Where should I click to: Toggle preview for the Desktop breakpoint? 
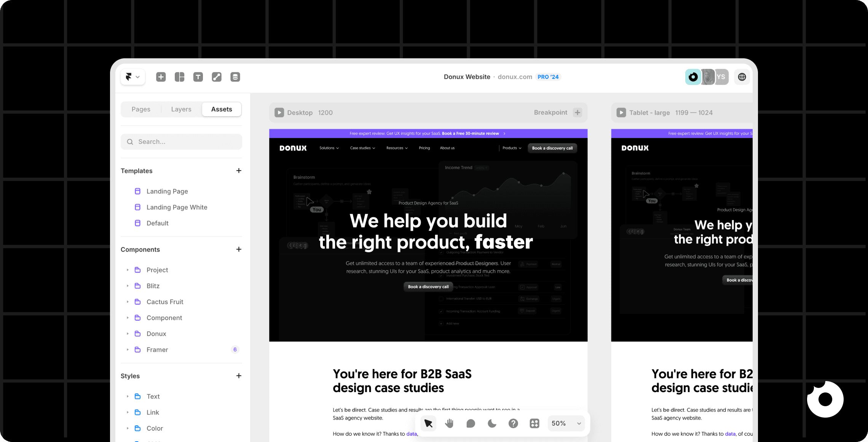click(279, 112)
